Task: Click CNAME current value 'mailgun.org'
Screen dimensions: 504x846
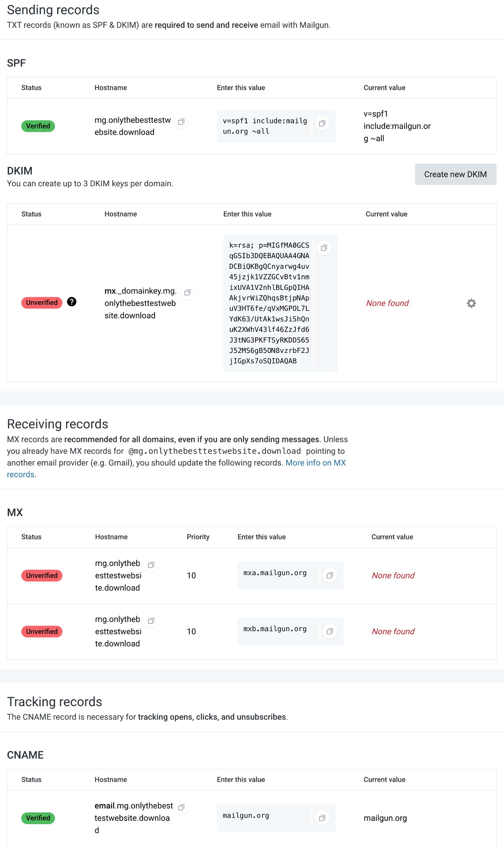Action: tap(385, 818)
